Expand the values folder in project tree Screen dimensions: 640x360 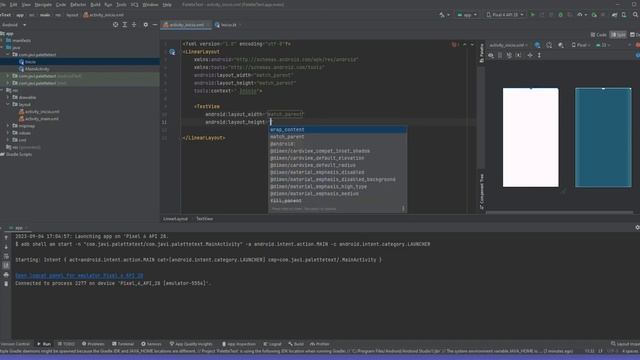coord(8,133)
